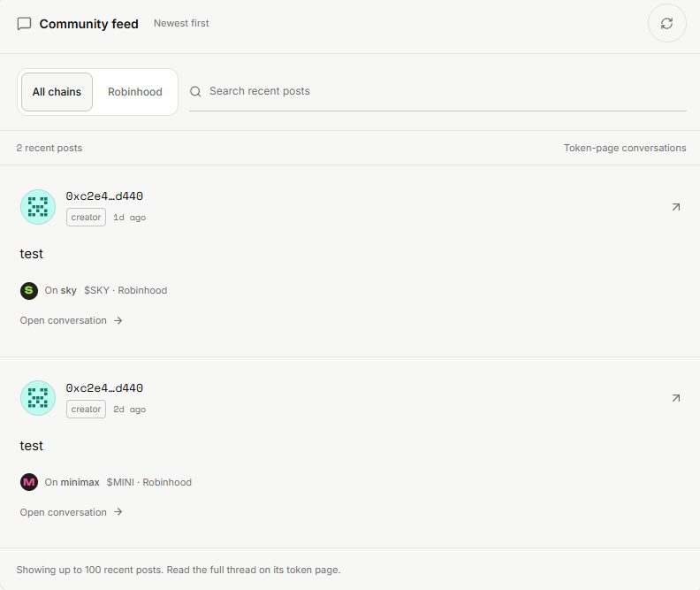Click the creator badge on 2d ago post
Image resolution: width=700 pixels, height=590 pixels.
[x=86, y=410]
